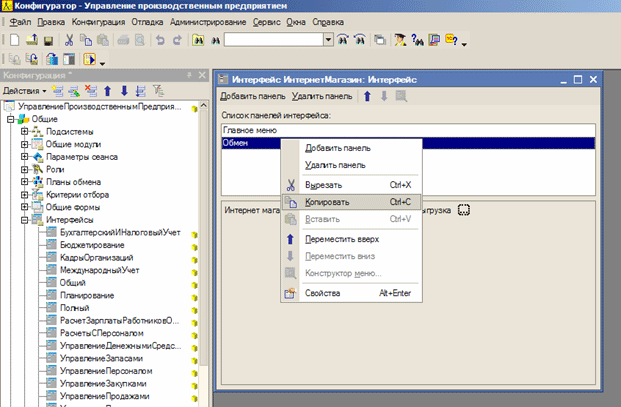This screenshot has width=621, height=407.
Task: Click the New document icon in the main toolbar
Action: click(15, 40)
